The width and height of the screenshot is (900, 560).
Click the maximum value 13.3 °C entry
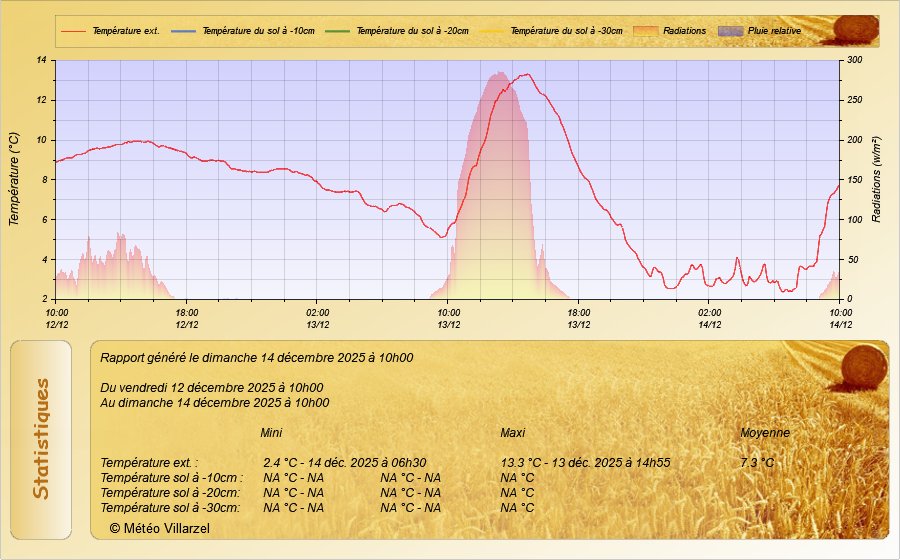coord(585,463)
